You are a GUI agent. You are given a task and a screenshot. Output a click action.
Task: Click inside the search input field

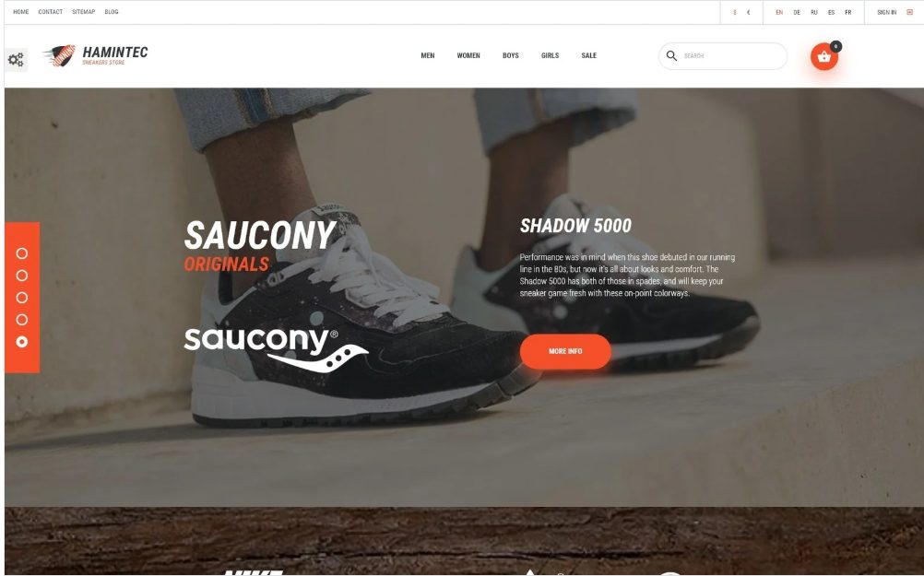tap(732, 56)
